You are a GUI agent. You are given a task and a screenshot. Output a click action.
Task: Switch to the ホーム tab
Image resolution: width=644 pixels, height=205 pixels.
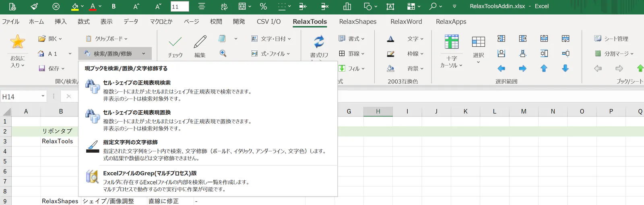coord(37,22)
